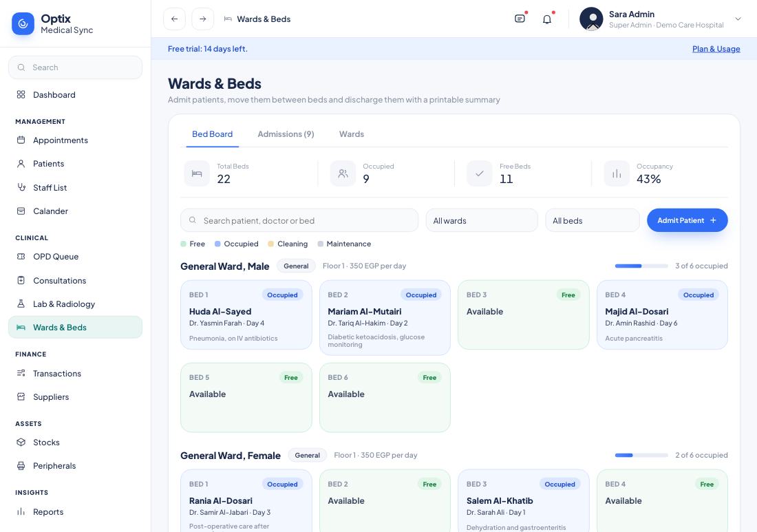Open Huda Al-Sayed's Bed 1 card
757x532 pixels.
246,315
